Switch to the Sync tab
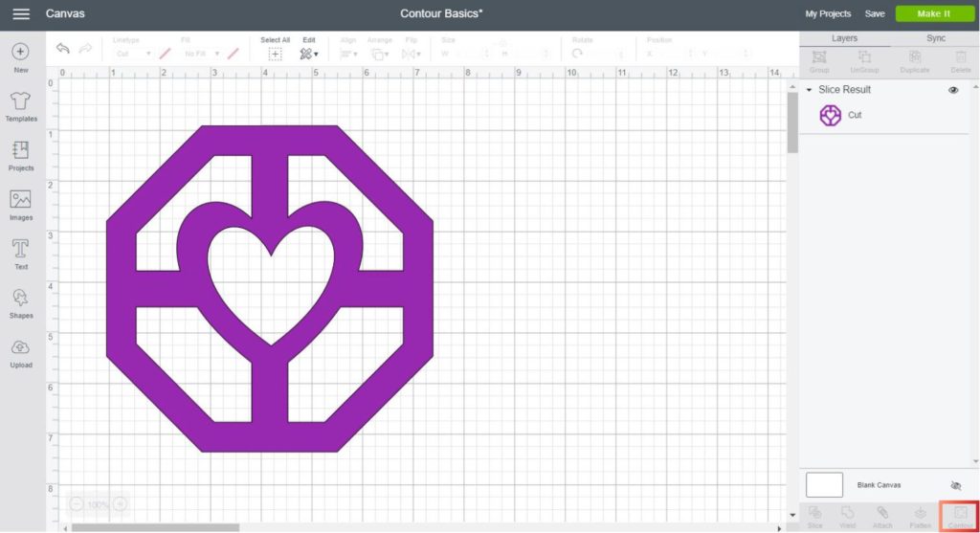980x533 pixels. coord(936,38)
